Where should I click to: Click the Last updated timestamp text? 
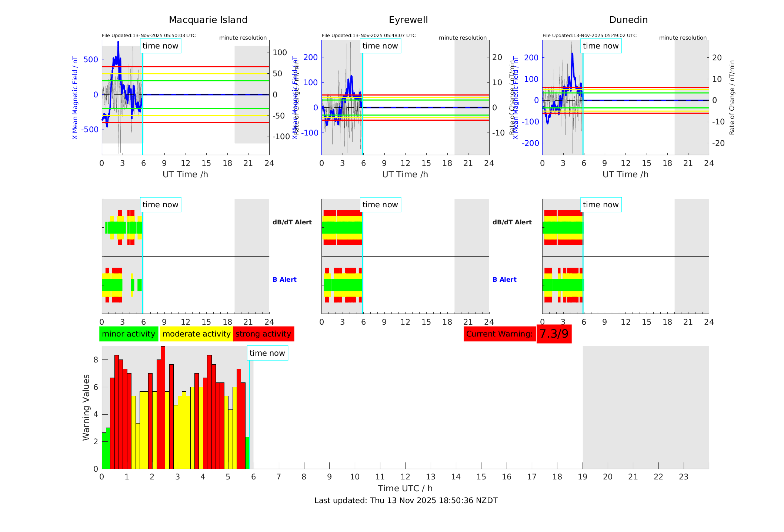point(406,501)
